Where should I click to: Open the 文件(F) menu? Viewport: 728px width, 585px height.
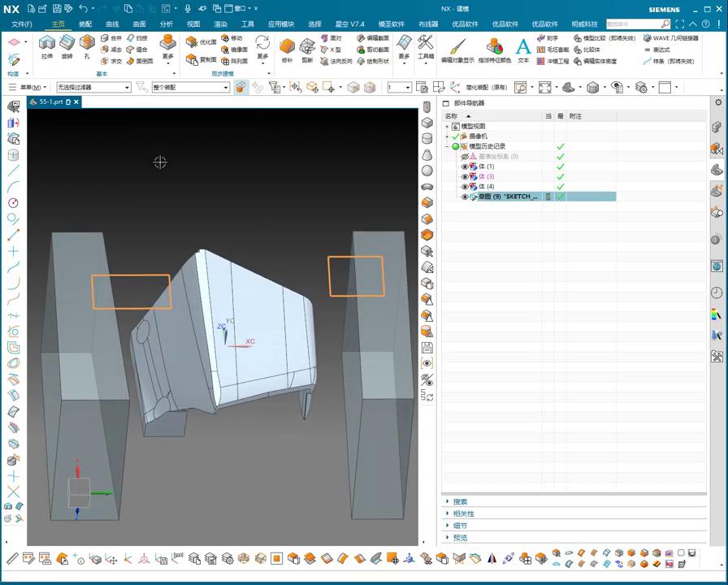tap(22, 24)
